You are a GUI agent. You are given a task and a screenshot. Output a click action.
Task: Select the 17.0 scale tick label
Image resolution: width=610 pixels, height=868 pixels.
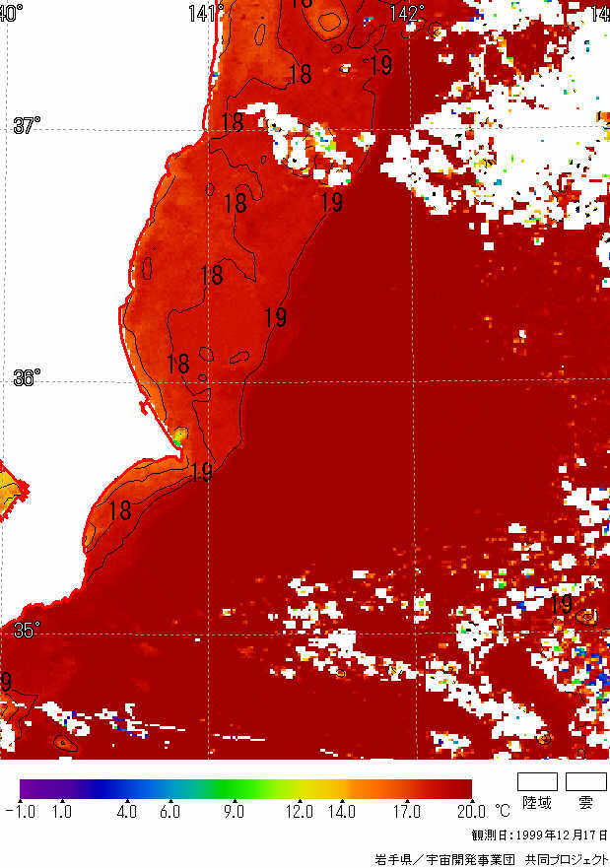click(x=407, y=812)
